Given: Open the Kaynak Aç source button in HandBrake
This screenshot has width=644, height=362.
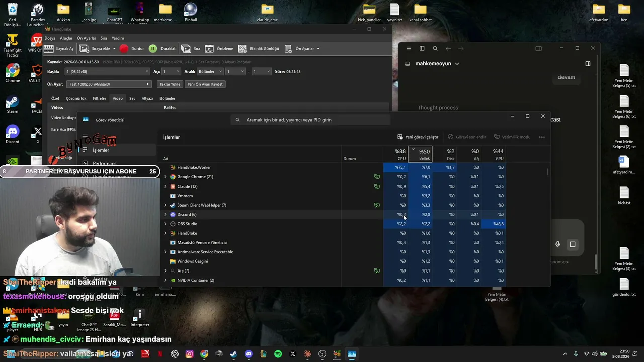Looking at the screenshot, I should pos(59,49).
